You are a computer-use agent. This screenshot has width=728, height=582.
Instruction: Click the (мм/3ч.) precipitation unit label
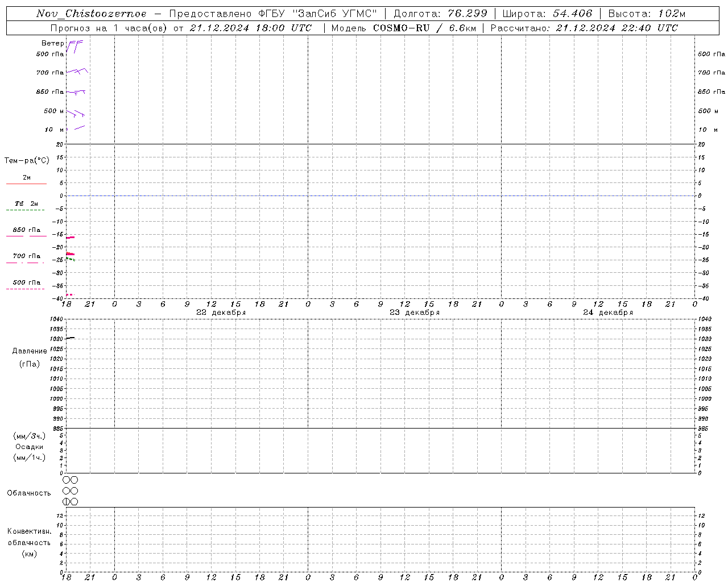[30, 436]
